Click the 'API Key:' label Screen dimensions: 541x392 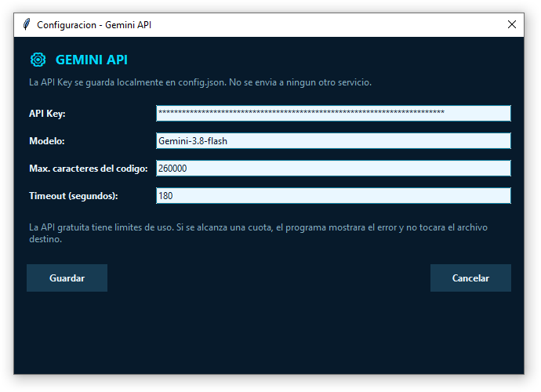47,114
